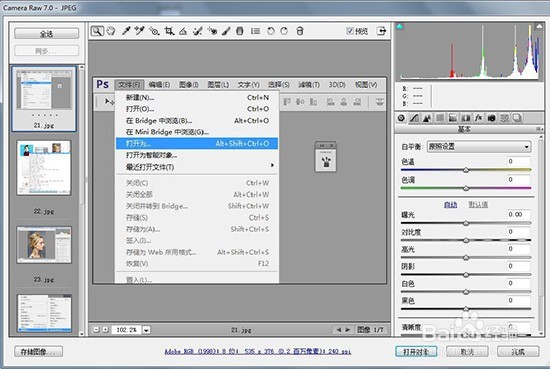Click the 对比度 contrast slider handle
The height and width of the screenshot is (369, 550).
pyautogui.click(x=466, y=240)
